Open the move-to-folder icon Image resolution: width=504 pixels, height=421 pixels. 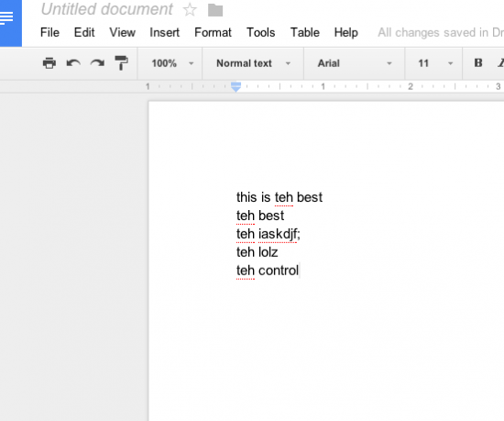tap(215, 10)
